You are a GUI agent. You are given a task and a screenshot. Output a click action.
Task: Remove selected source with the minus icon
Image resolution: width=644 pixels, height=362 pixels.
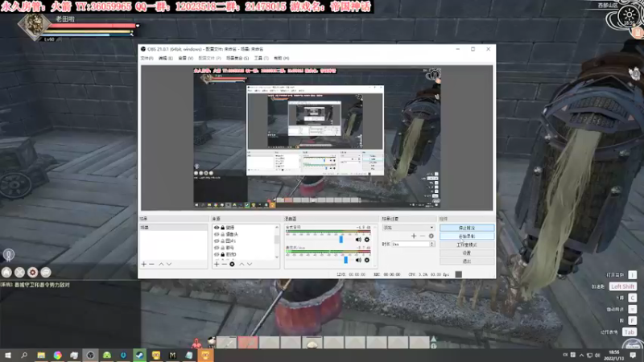225,265
